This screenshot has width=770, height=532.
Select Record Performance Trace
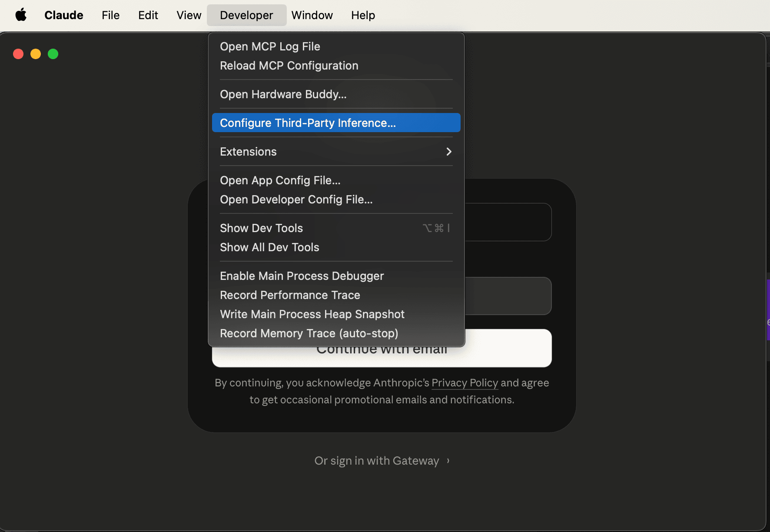(x=336, y=295)
